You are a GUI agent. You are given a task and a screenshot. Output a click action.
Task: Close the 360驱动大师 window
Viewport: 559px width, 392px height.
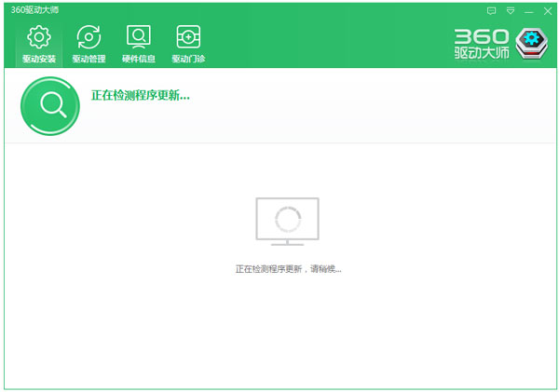click(547, 10)
